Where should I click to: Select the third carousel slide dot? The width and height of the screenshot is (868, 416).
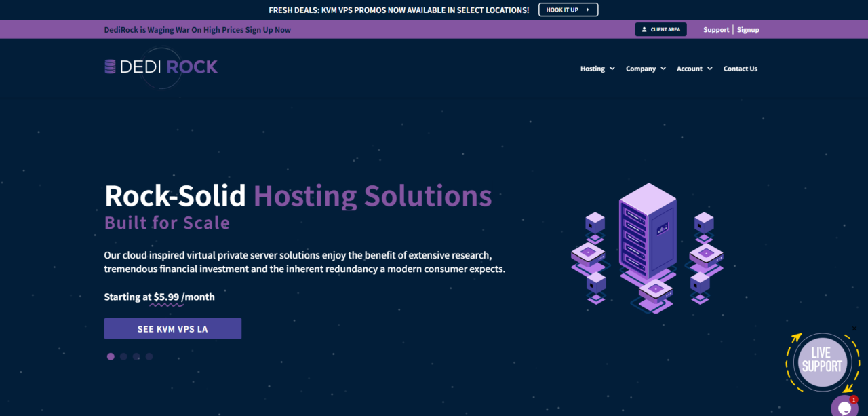[x=136, y=356]
